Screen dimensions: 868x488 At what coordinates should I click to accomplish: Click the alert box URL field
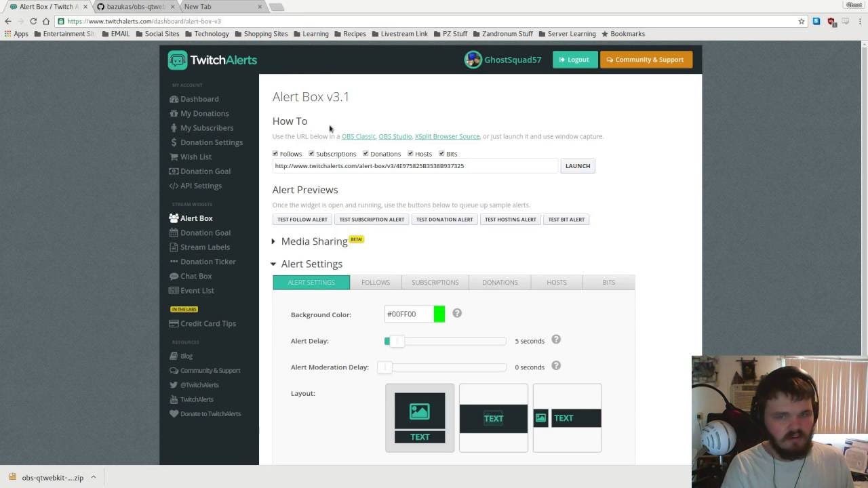[415, 166]
